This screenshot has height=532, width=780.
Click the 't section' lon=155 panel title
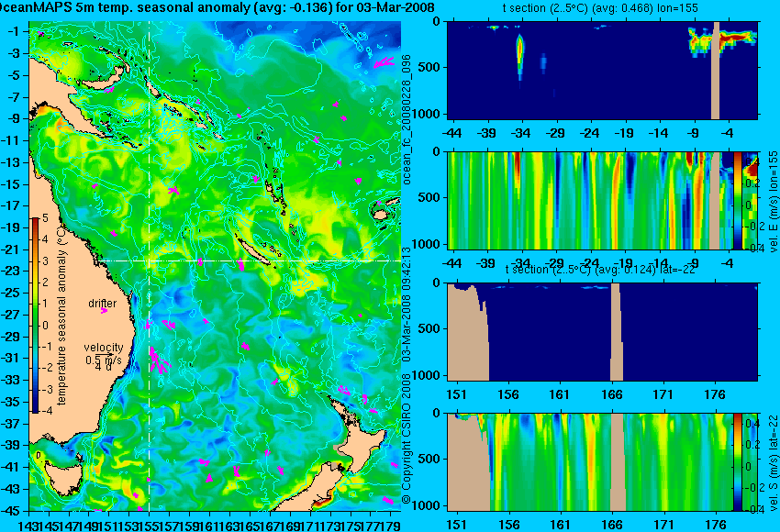pyautogui.click(x=600, y=8)
